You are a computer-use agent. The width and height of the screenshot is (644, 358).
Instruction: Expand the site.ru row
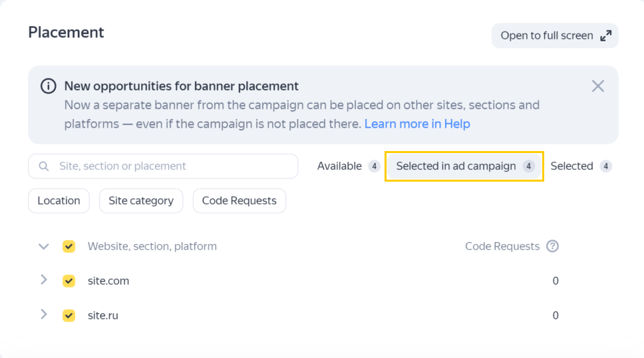click(x=44, y=315)
